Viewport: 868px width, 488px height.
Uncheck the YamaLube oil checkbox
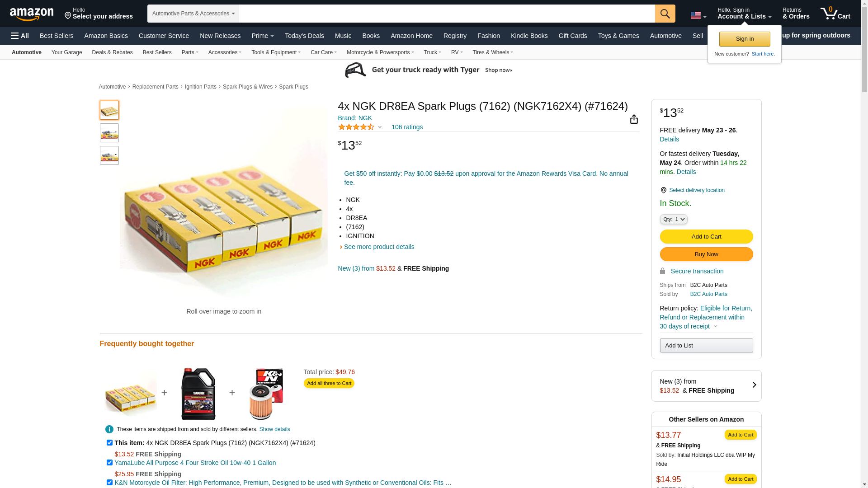pyautogui.click(x=109, y=463)
